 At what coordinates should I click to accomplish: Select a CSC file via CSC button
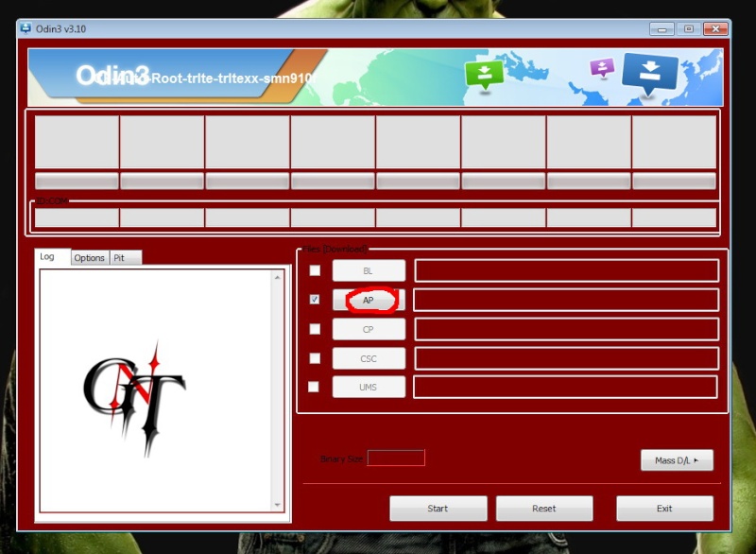(x=369, y=358)
